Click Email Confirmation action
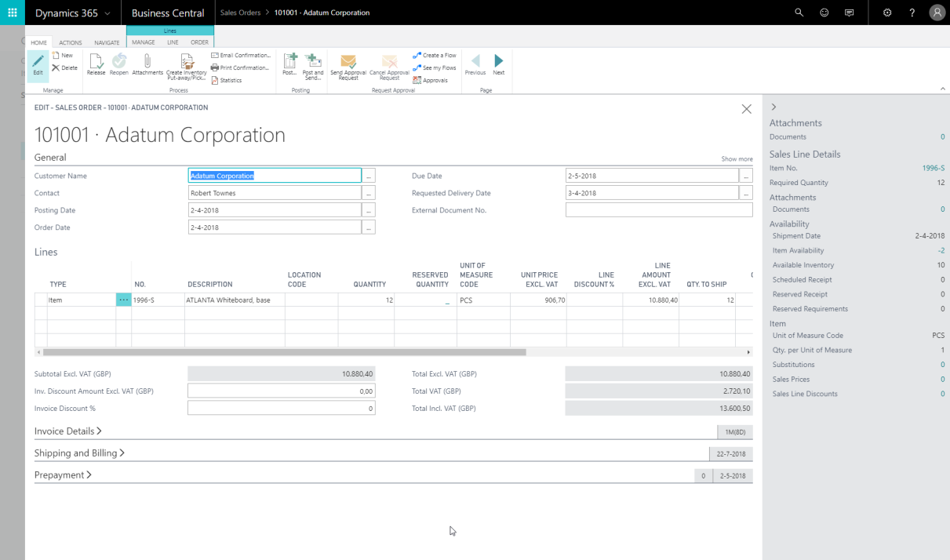This screenshot has width=950, height=560. click(x=241, y=56)
